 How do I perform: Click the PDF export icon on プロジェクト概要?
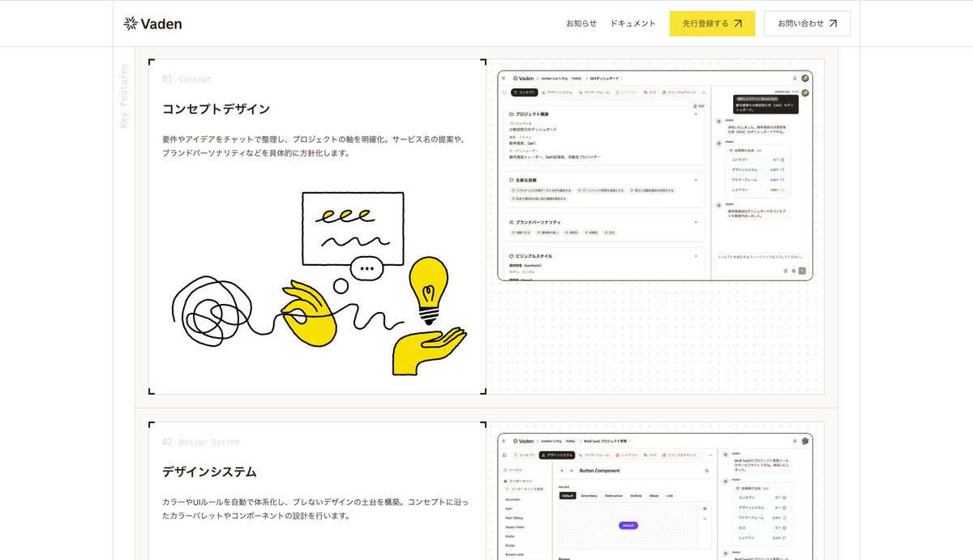pos(700,105)
